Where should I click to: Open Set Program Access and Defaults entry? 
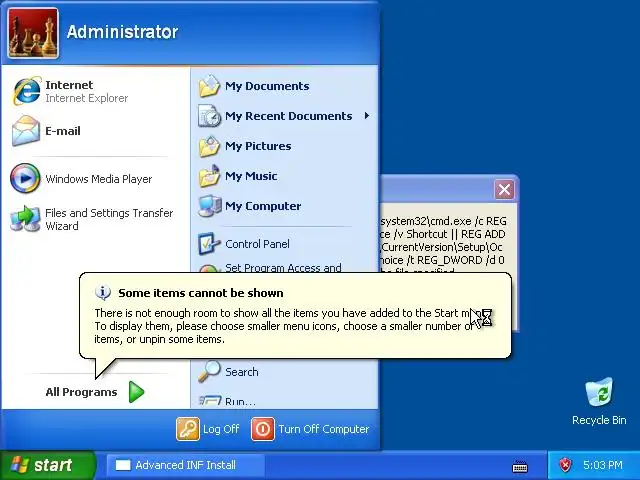pyautogui.click(x=284, y=268)
